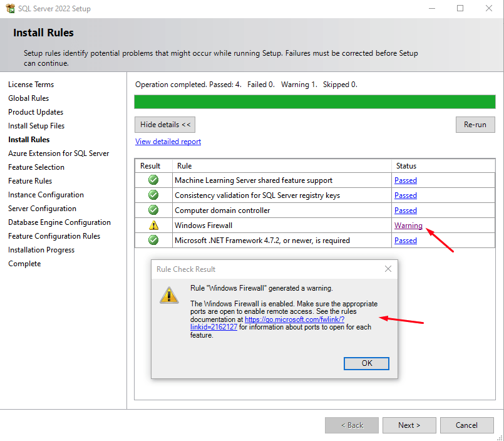
Task: Click 'Consistency validation for SQL Server registry keys'
Action: pyautogui.click(x=257, y=195)
